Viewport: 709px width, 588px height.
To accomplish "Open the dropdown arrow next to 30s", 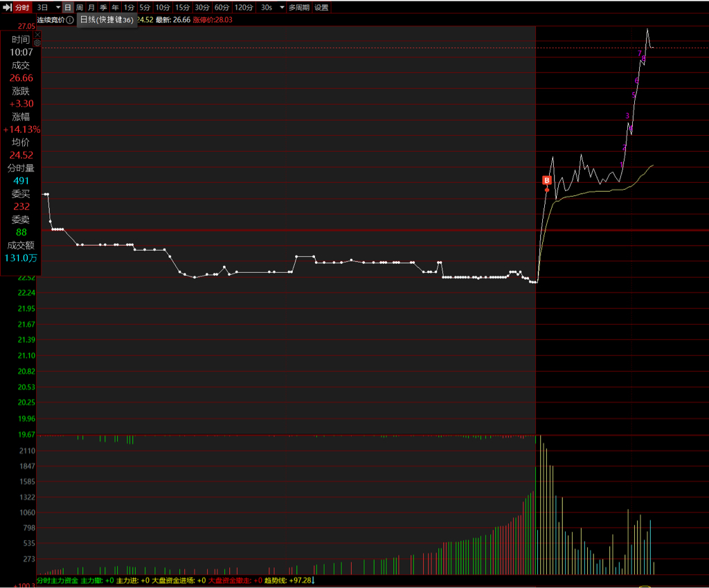I will coord(282,7).
